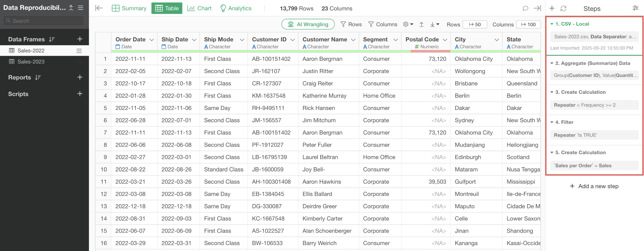Click the project share icon beside title
The height and width of the screenshot is (251, 644).
pyautogui.click(x=71, y=8)
